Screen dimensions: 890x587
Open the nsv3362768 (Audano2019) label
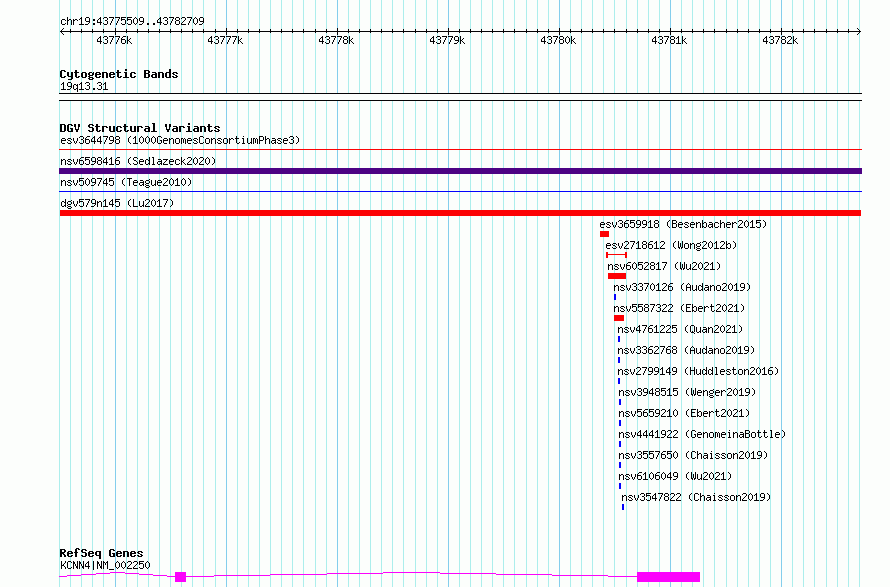click(686, 350)
